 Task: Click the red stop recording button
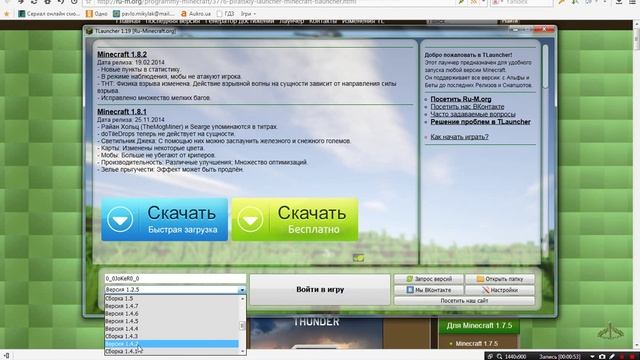click(633, 357)
